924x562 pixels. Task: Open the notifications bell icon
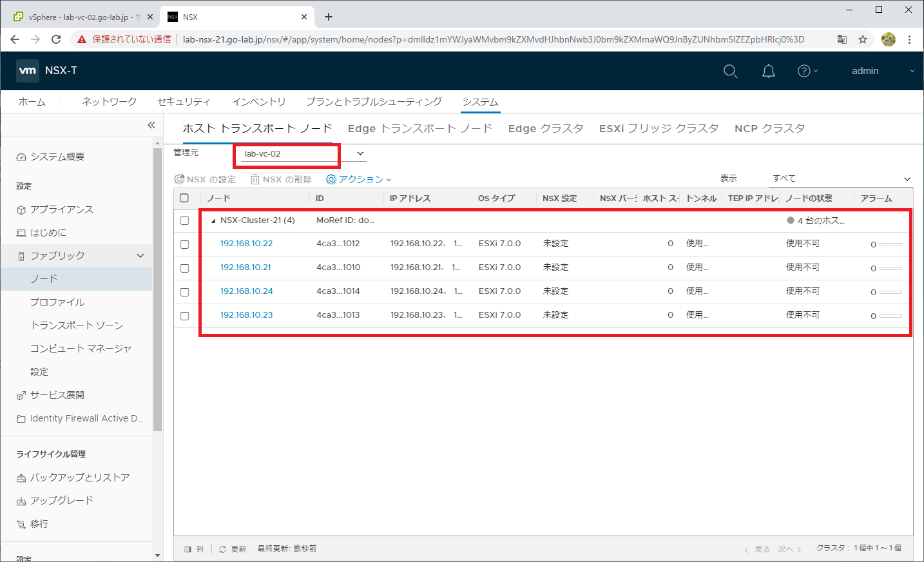[769, 71]
